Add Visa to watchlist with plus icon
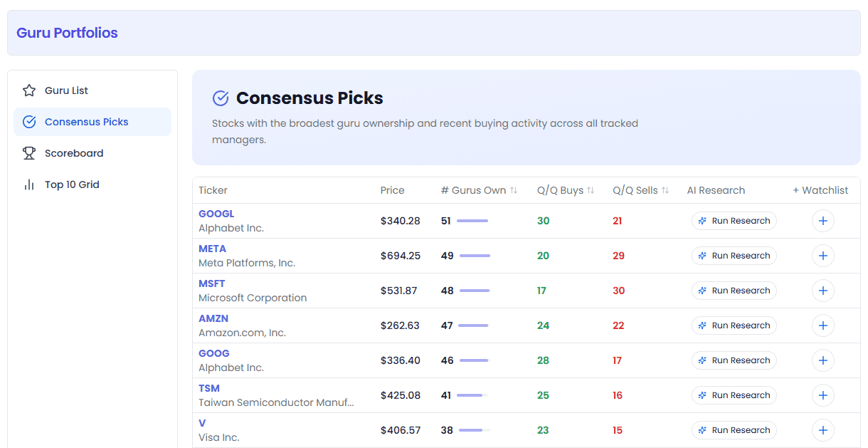Screen dimensions: 868x448 823,430
